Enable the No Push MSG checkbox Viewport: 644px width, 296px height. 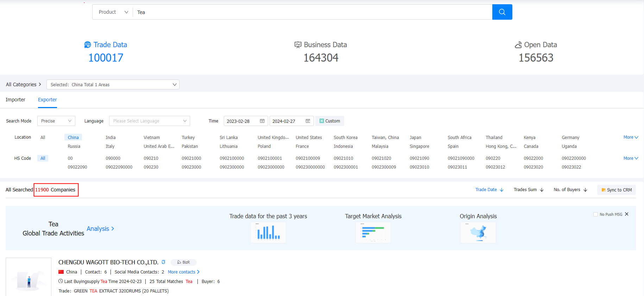[x=595, y=214]
